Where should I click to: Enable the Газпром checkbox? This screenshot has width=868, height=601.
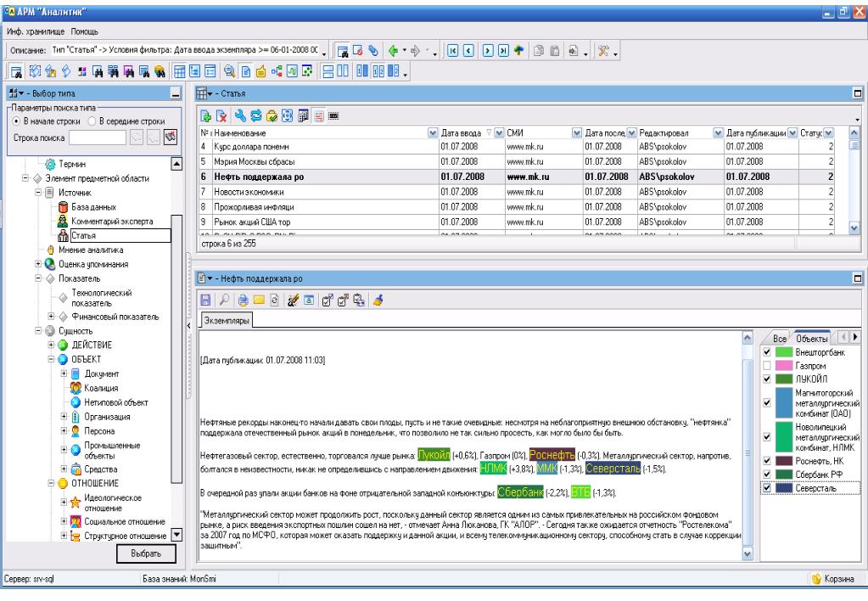[767, 366]
